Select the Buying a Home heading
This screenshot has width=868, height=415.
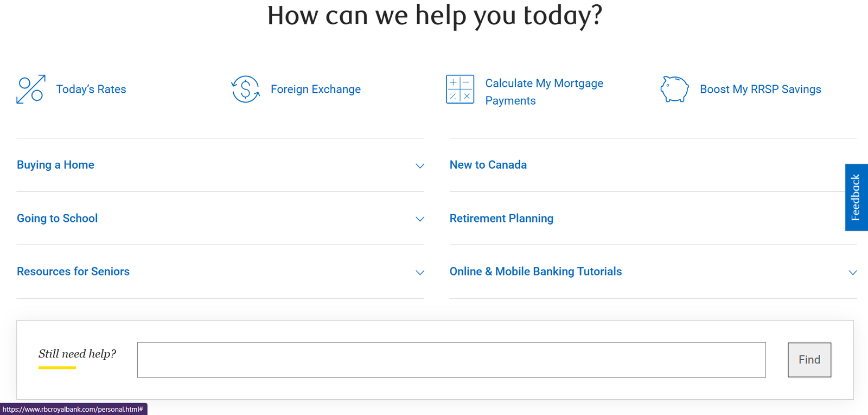click(x=55, y=165)
